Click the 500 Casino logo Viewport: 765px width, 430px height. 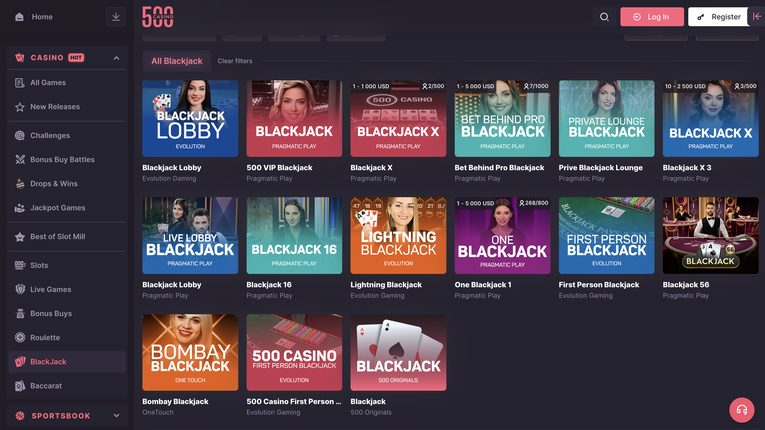(x=158, y=17)
